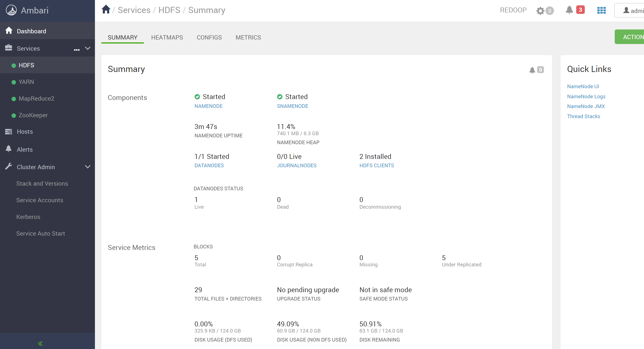
Task: Click green check next to SNAMENODE Started
Action: [280, 97]
